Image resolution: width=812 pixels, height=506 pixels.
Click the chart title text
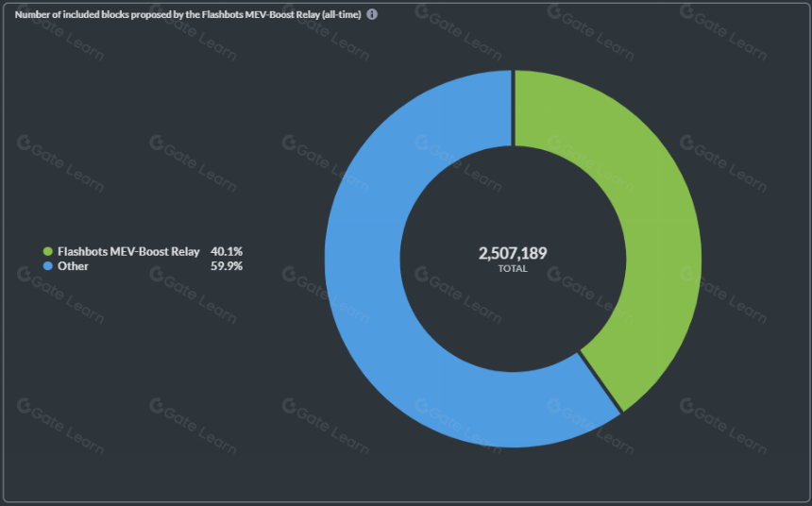point(188,14)
